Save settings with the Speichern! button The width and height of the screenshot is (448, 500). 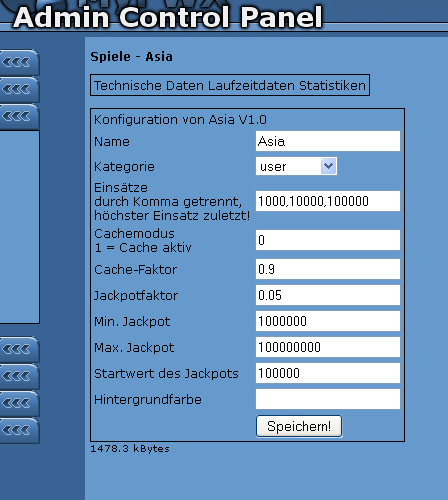click(x=299, y=426)
